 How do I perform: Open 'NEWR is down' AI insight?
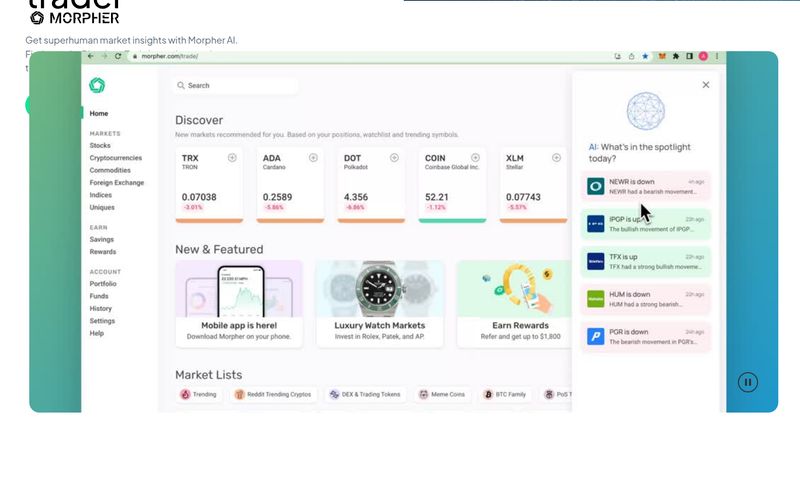click(x=645, y=186)
